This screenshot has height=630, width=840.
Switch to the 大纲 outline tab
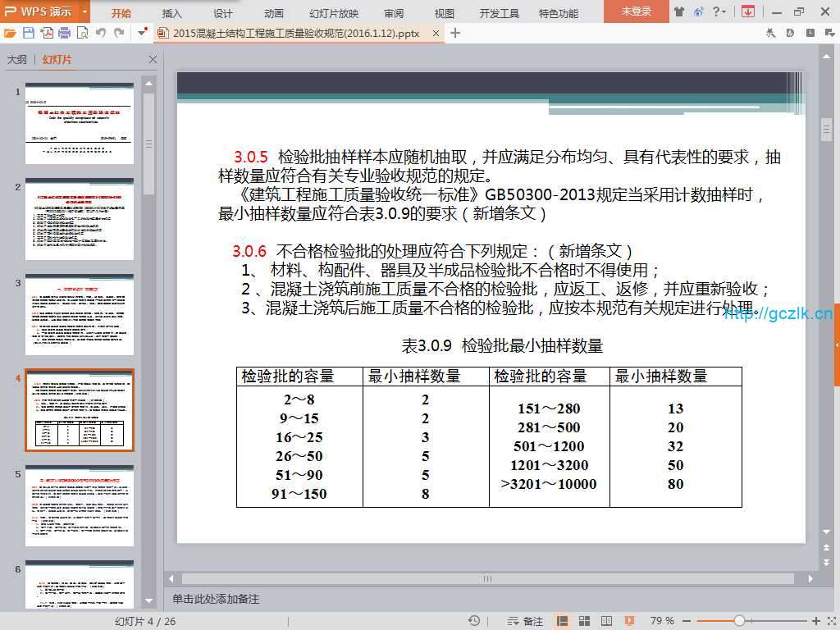click(17, 60)
